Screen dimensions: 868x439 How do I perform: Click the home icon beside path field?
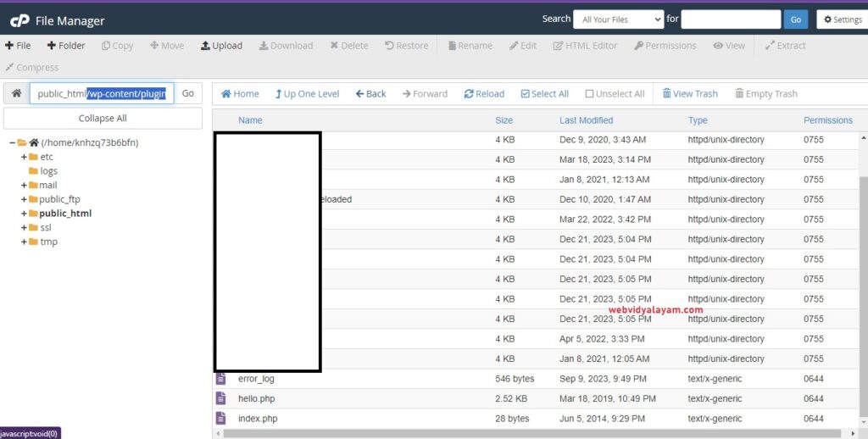pyautogui.click(x=16, y=93)
